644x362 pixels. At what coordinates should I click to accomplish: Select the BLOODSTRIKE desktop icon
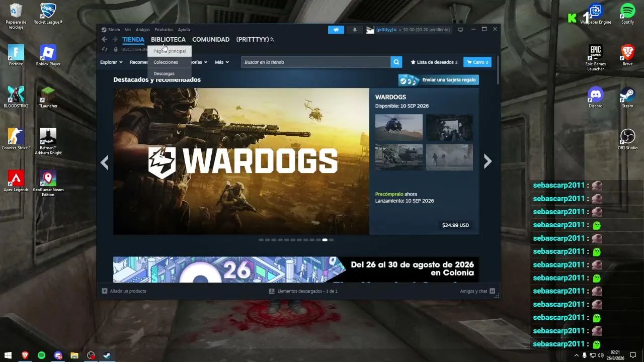click(16, 97)
